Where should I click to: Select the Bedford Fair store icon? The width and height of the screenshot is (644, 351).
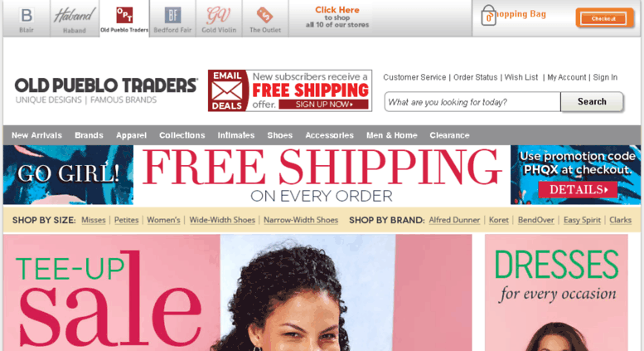172,16
